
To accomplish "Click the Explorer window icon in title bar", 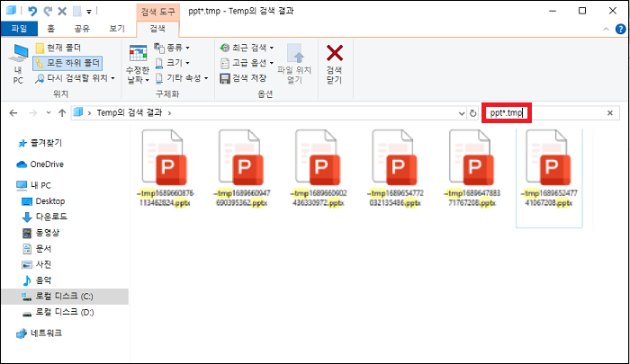I will coord(11,10).
